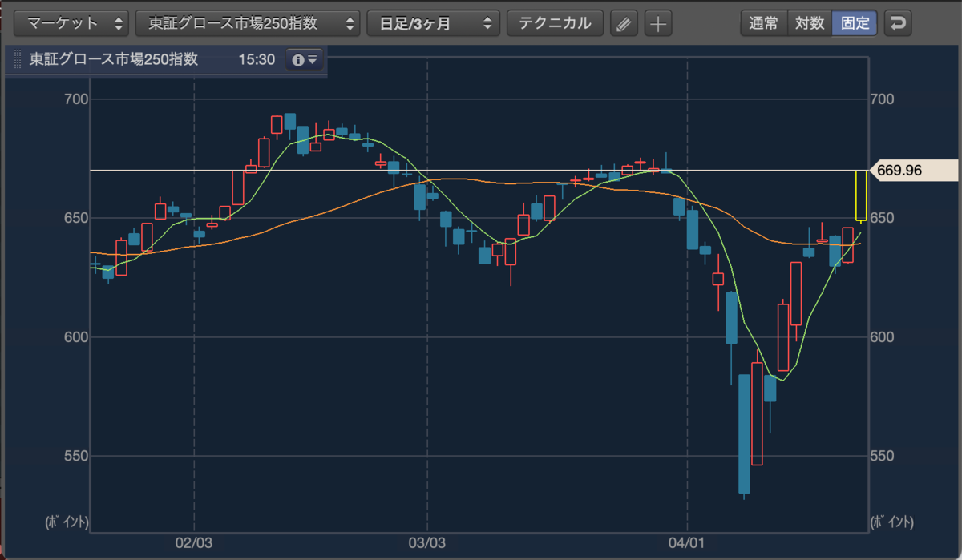Click the 03/03 date axis label
This screenshot has height=560, width=962.
coord(427,543)
